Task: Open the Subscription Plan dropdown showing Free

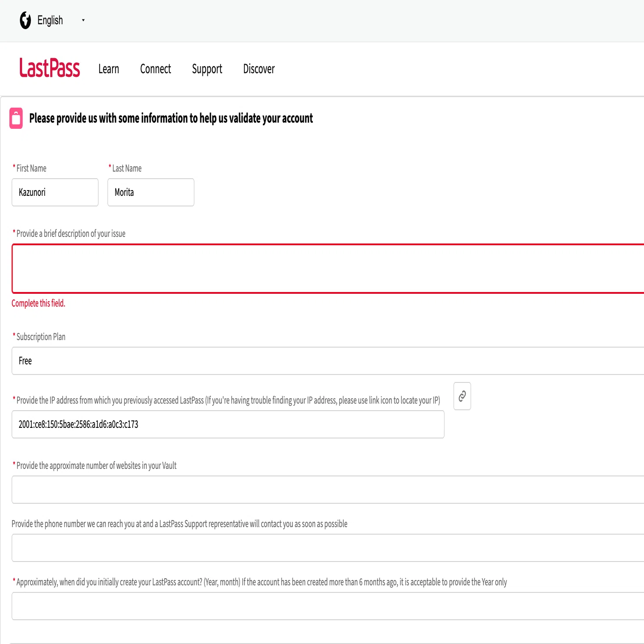Action: (328, 361)
